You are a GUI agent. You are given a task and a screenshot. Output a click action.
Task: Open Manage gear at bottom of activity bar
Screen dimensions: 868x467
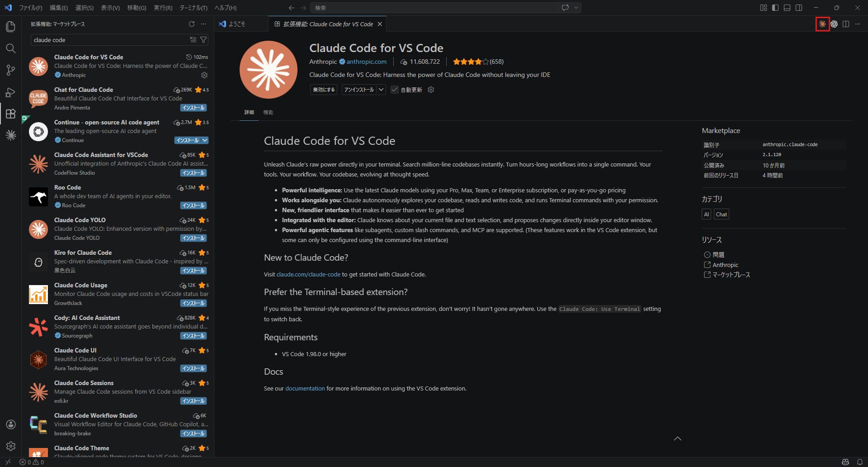[10, 446]
